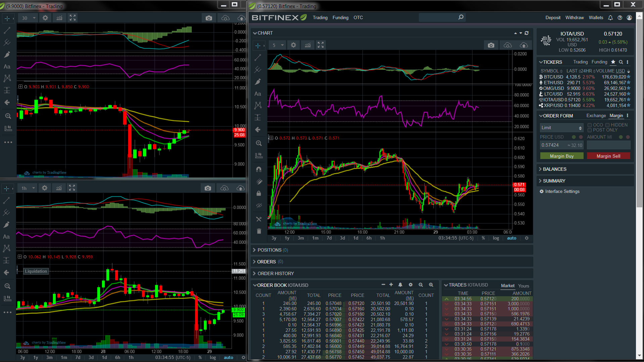Select the text 'Aa' tool in IOTA chart
The height and width of the screenshot is (362, 644).
(258, 94)
